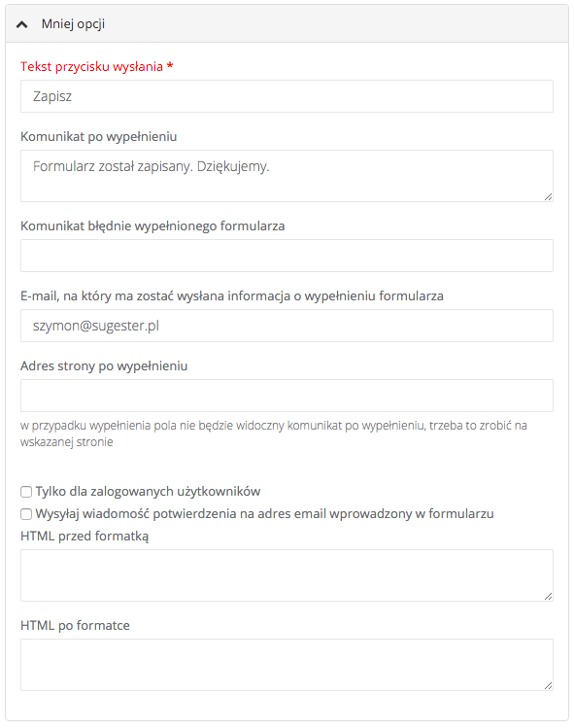The height and width of the screenshot is (728, 574).
Task: Click the "Adres strony po wypełnieniu" label
Action: click(104, 365)
